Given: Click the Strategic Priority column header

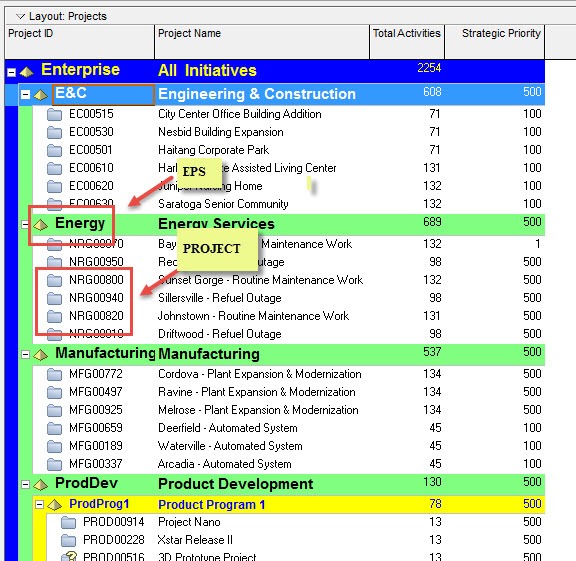Looking at the screenshot, I should coord(494,42).
